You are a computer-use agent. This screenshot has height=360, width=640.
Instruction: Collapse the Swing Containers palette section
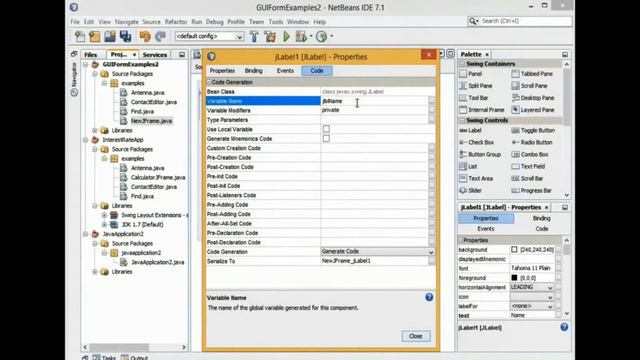click(462, 64)
